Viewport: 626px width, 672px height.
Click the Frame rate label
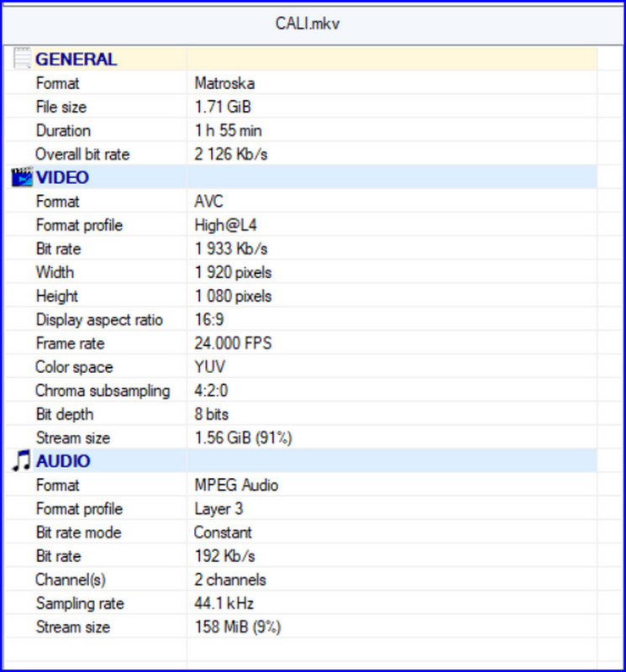click(71, 344)
